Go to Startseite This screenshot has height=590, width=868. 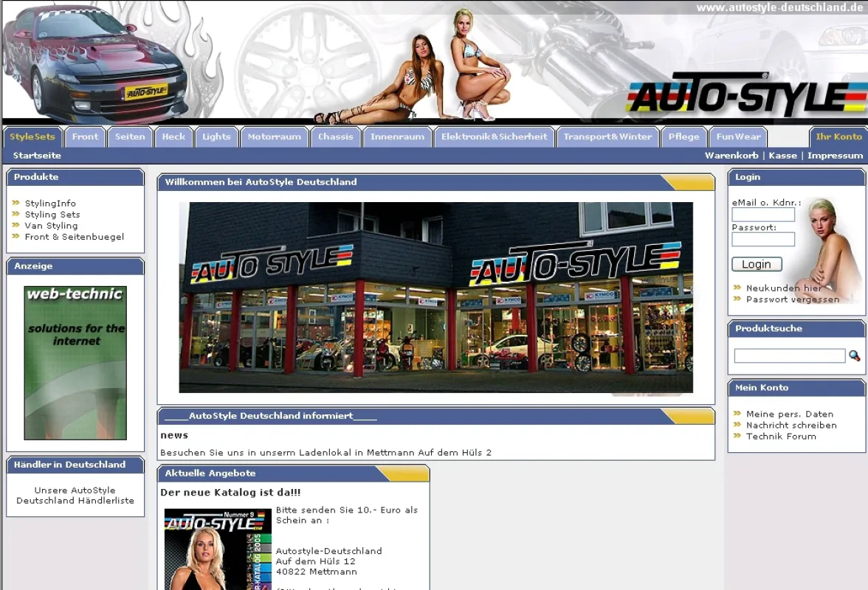point(37,156)
